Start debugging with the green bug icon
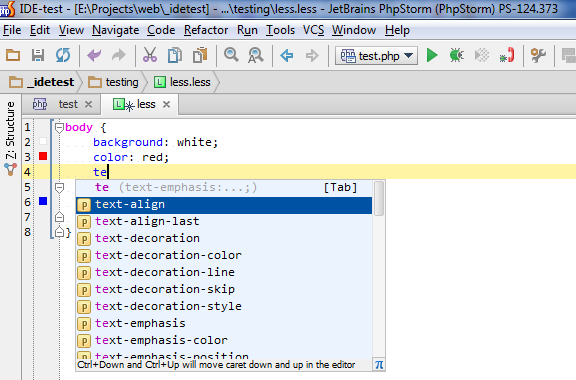The image size is (576, 380). 457,55
